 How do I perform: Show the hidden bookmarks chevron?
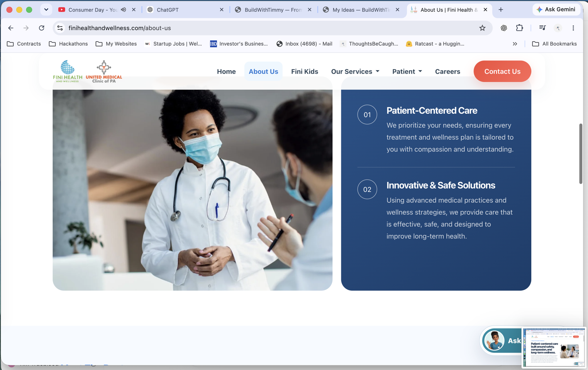point(515,44)
